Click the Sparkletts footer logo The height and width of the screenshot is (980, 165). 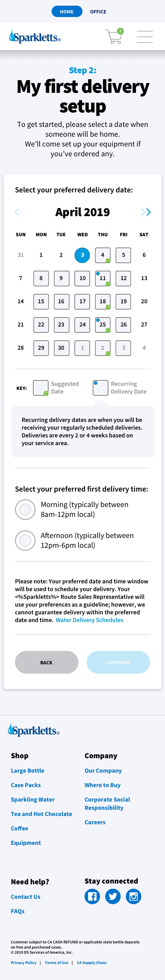click(x=34, y=730)
